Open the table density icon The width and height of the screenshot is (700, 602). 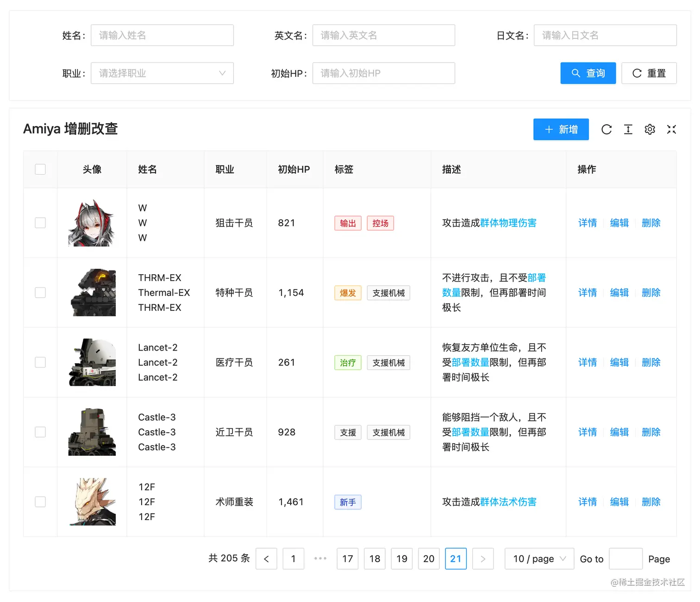(x=628, y=130)
